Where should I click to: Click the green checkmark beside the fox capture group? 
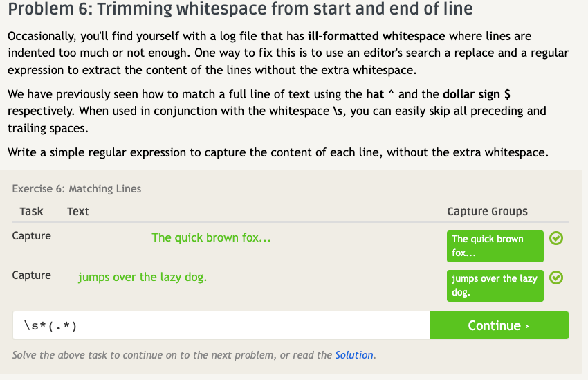click(555, 239)
